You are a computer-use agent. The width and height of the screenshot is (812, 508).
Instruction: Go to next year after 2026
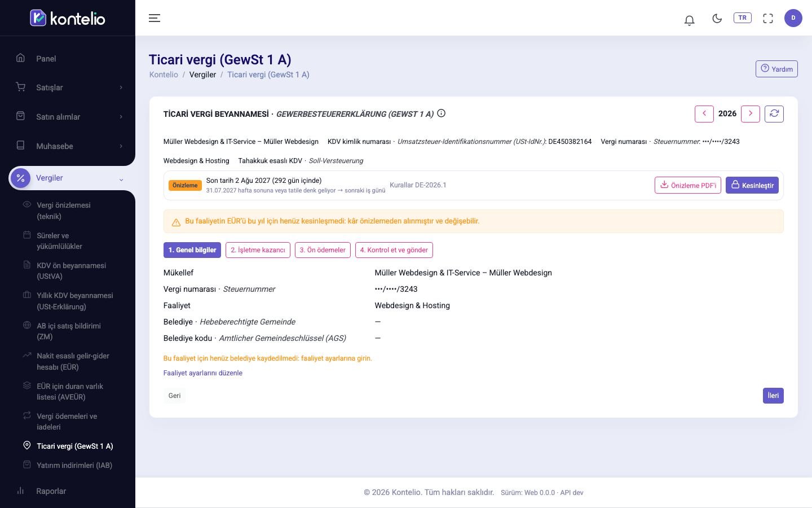click(751, 114)
